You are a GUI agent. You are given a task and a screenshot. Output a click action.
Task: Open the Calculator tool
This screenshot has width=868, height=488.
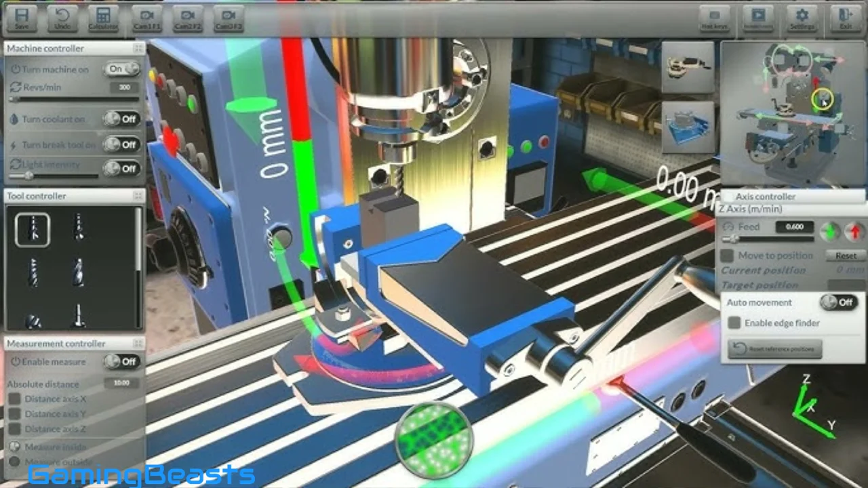(103, 18)
